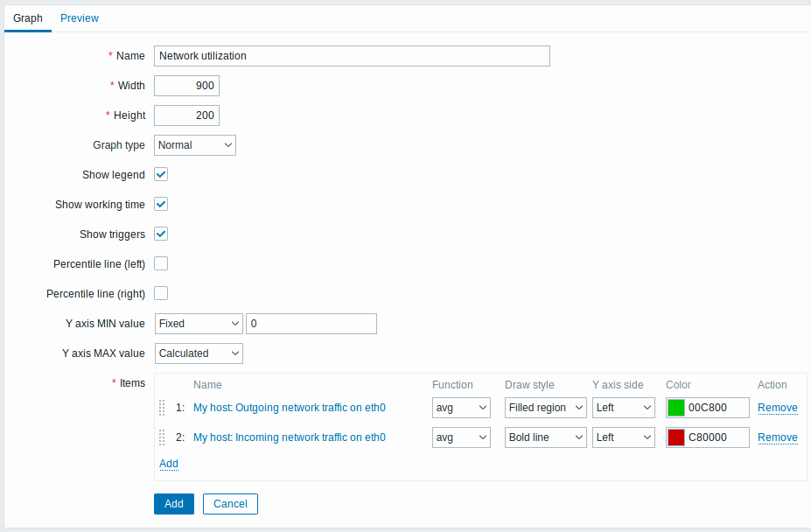This screenshot has height=532, width=811.
Task: Click drag handle icon for Incoming traffic row
Action: (161, 437)
